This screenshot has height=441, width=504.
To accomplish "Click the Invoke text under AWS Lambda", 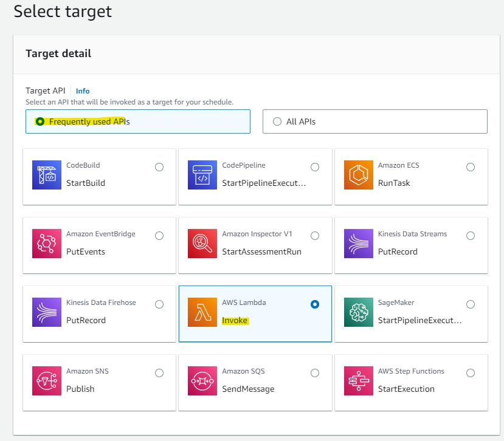I will (x=235, y=321).
